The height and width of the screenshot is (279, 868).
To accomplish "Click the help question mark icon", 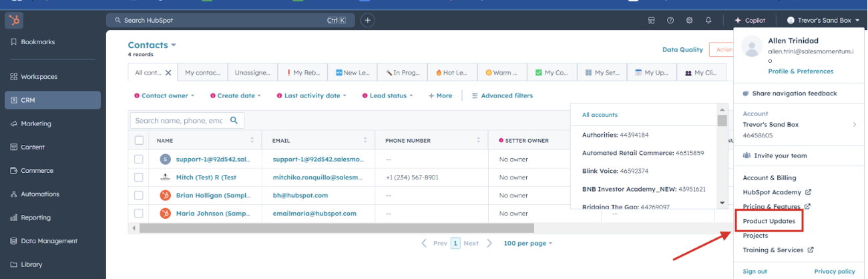I will coord(670,21).
